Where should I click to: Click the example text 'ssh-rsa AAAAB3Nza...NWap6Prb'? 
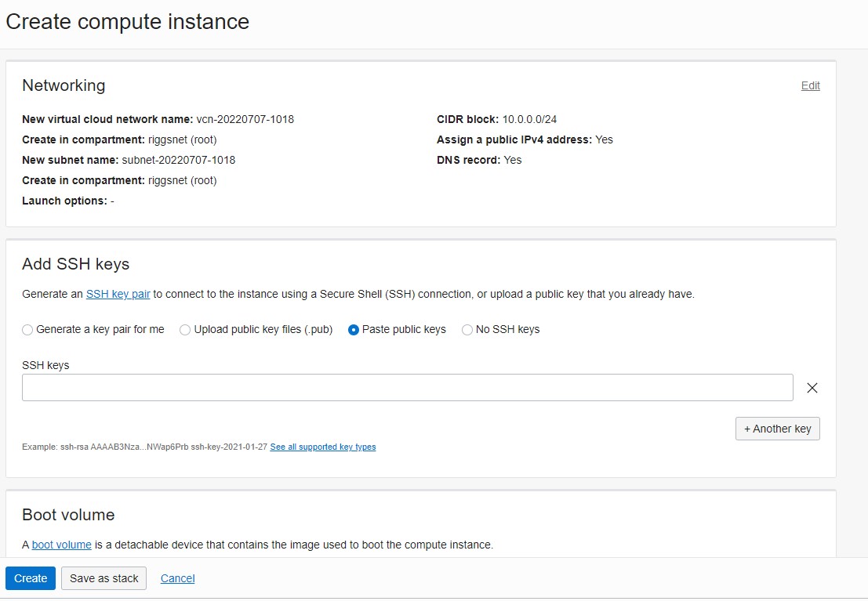(x=125, y=447)
